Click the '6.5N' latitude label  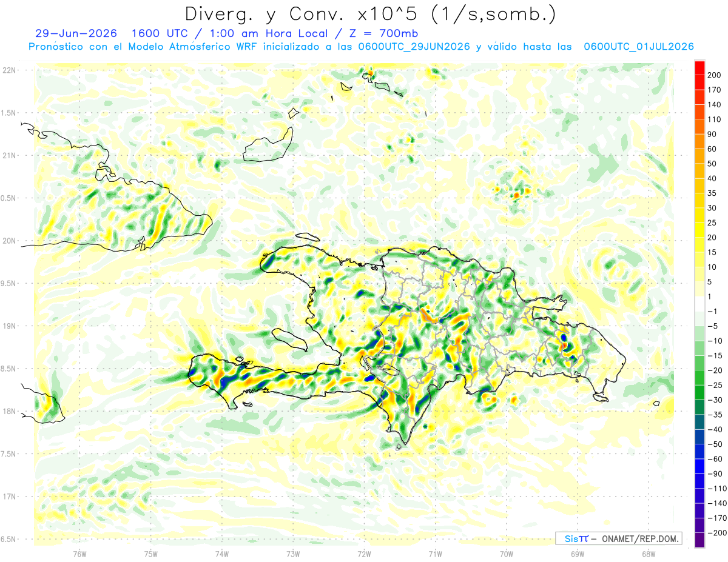pos(8,539)
